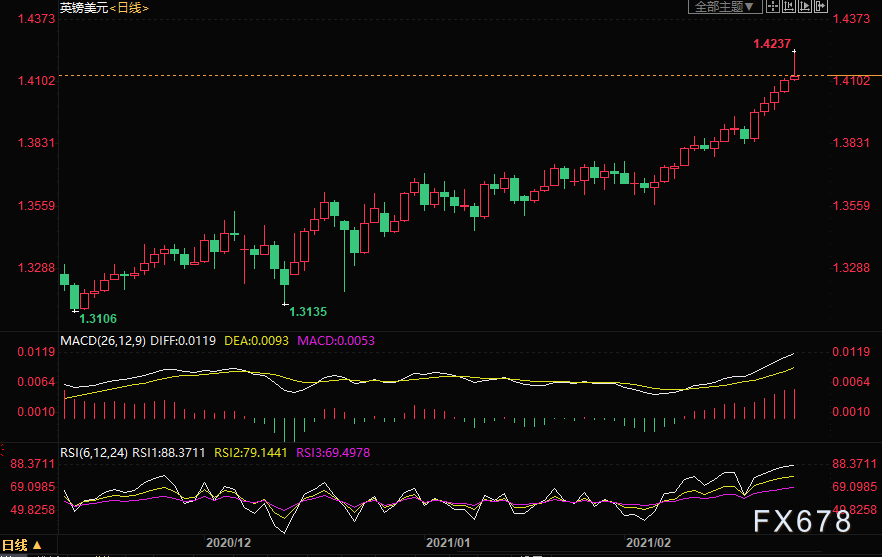Click the 1.4237 high price label
Screen dimensions: 882x557
[x=772, y=43]
